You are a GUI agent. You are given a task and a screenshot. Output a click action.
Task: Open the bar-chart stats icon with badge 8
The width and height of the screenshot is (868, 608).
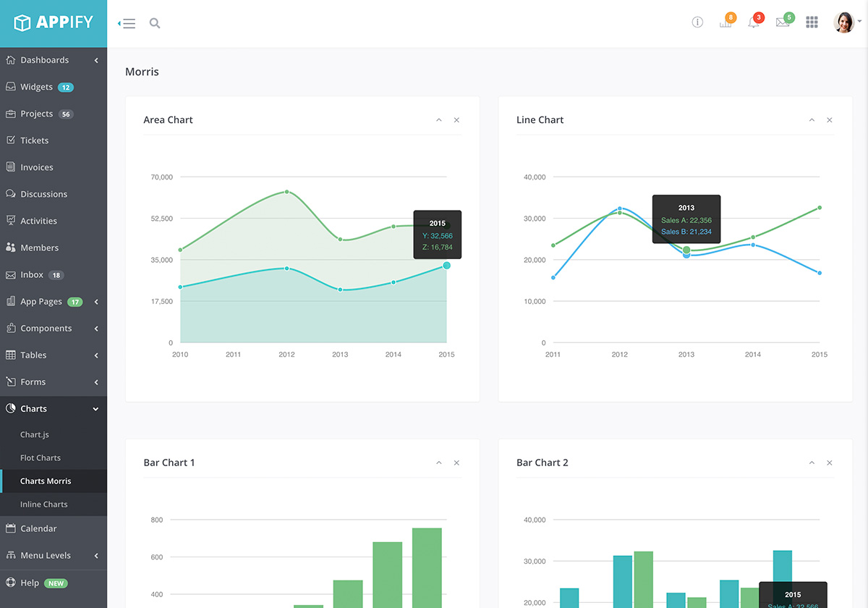[726, 22]
